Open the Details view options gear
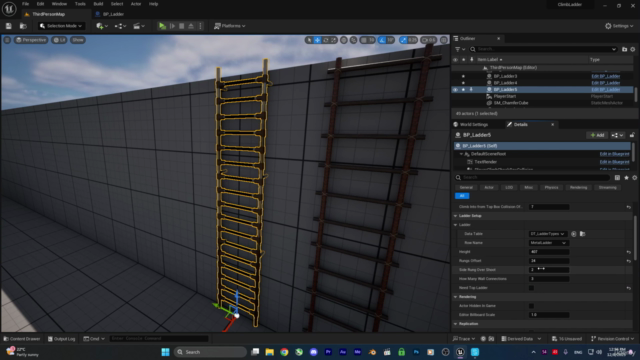The height and width of the screenshot is (360, 640). point(635,178)
